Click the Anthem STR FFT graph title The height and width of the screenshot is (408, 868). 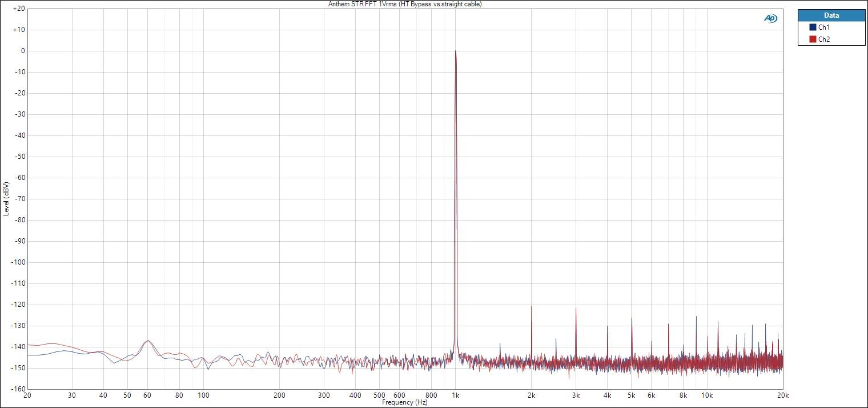405,4
